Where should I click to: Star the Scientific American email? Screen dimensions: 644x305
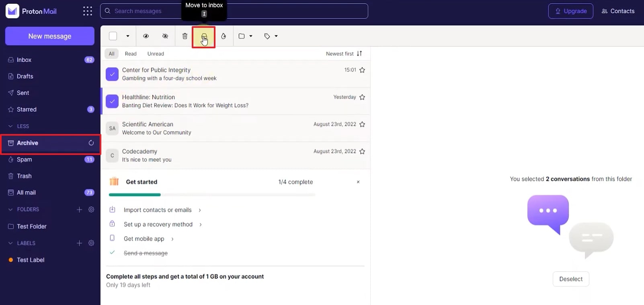(x=362, y=124)
